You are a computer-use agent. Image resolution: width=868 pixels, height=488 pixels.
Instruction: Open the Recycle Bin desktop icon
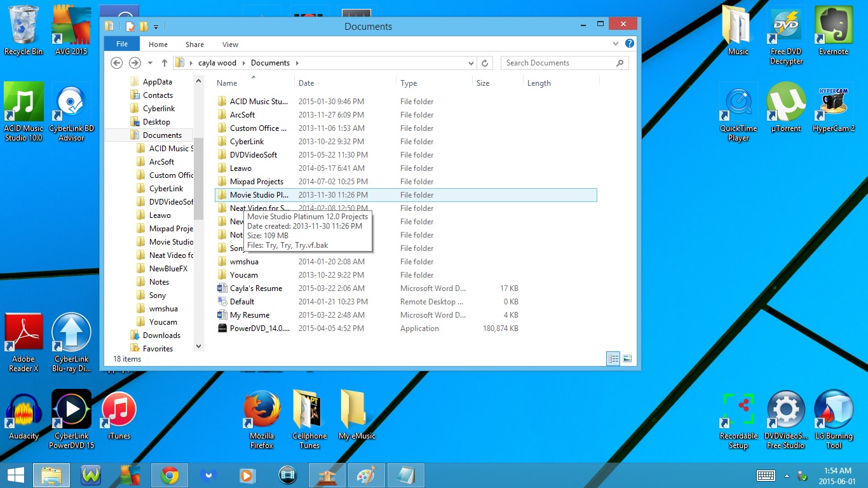tap(24, 30)
